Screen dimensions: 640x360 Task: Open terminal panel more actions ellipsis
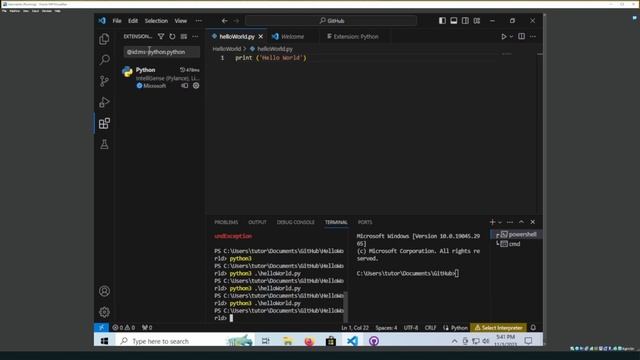tap(510, 222)
